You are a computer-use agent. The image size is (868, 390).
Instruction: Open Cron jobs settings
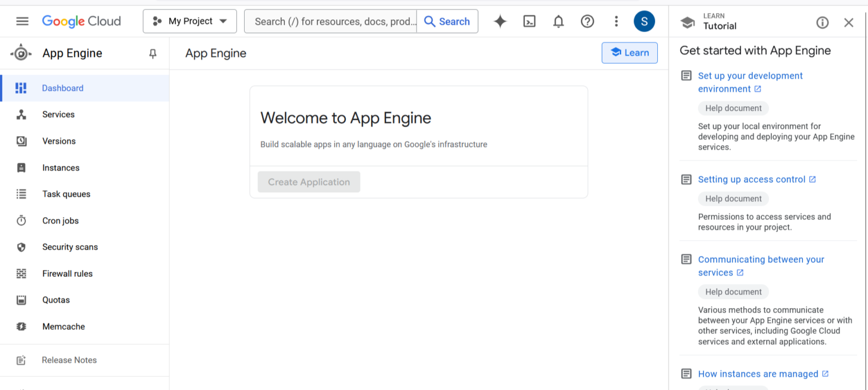[60, 220]
